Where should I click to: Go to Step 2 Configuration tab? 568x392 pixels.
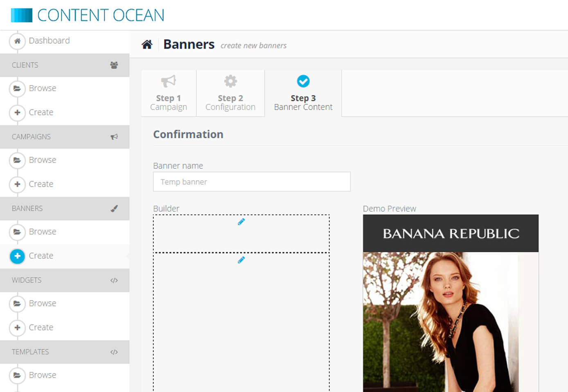(230, 93)
